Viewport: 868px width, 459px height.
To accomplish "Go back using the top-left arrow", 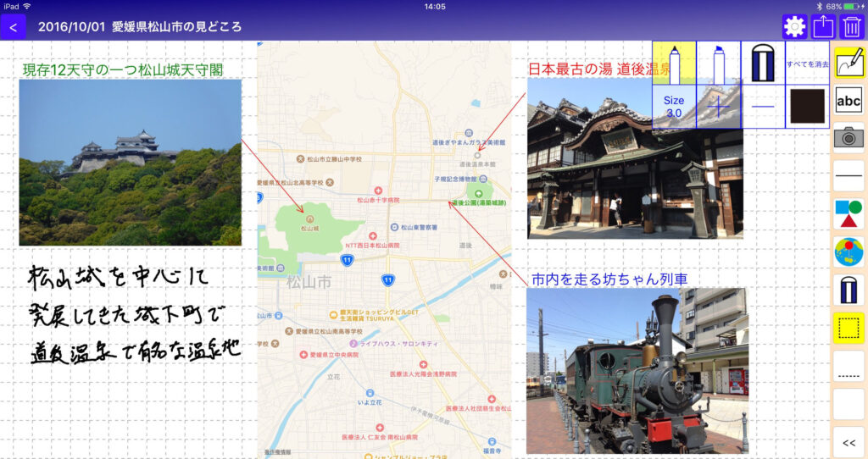I will tap(13, 27).
